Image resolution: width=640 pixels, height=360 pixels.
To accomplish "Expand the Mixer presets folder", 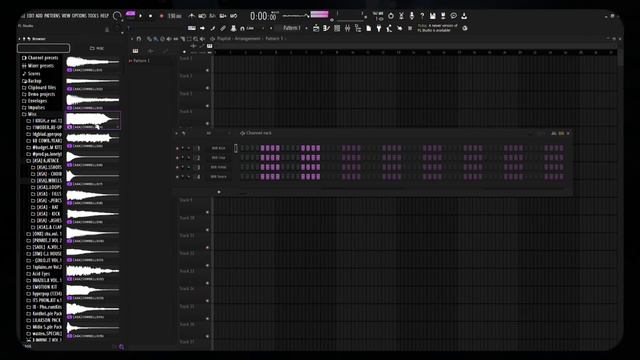I will click(x=38, y=66).
